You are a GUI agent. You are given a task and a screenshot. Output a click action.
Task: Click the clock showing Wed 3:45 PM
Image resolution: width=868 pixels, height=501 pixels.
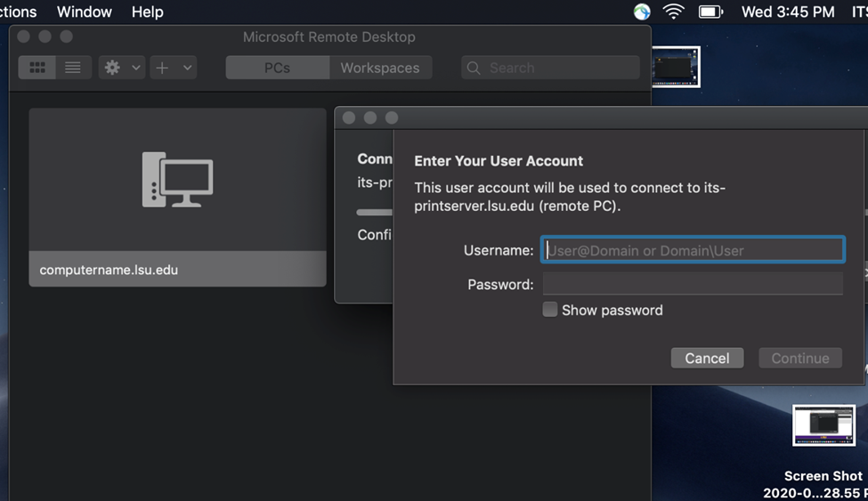click(x=788, y=12)
